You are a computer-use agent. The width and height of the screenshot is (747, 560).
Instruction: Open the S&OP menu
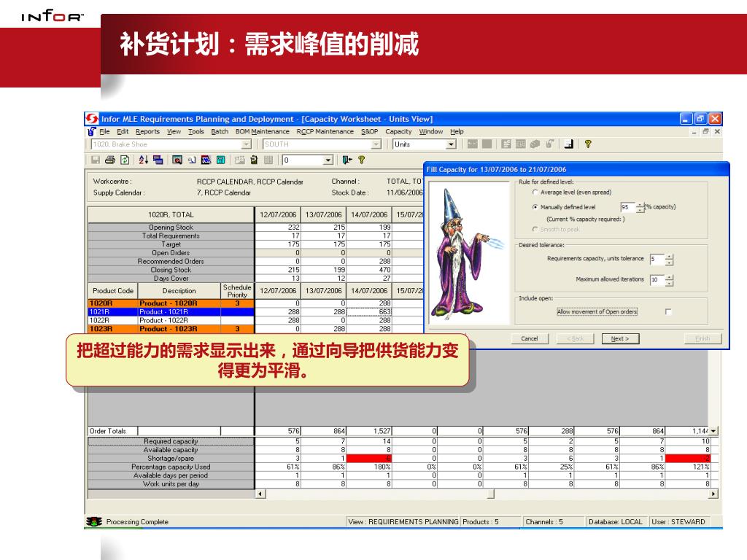369,131
